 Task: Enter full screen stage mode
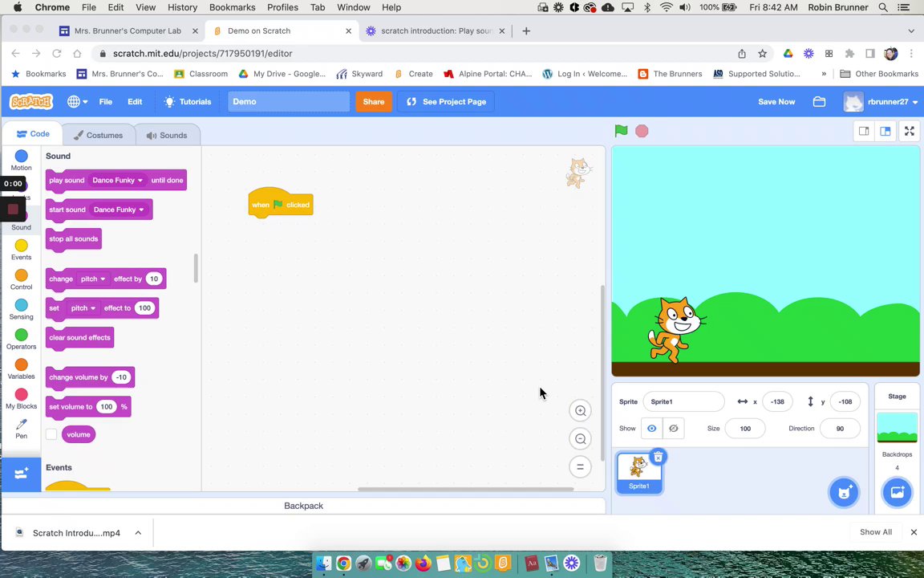point(910,131)
